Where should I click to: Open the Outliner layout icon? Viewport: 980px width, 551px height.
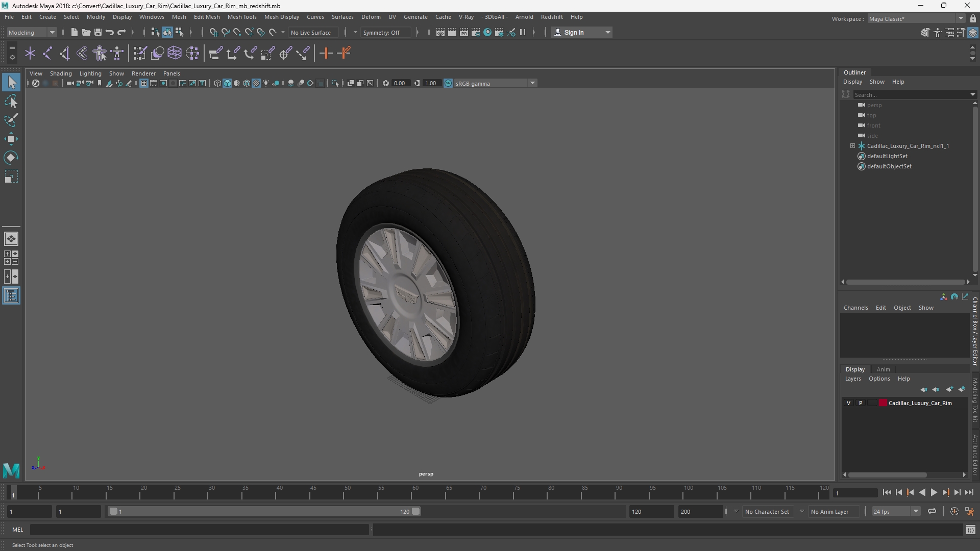[x=11, y=296]
